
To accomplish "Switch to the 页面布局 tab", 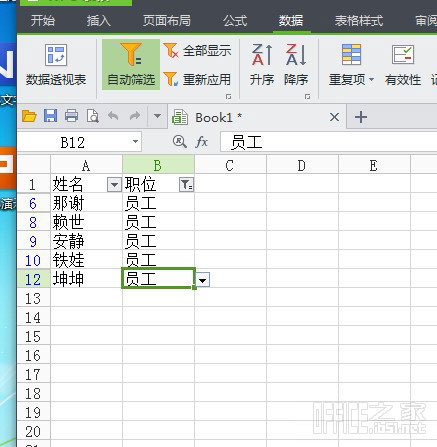I will (167, 21).
